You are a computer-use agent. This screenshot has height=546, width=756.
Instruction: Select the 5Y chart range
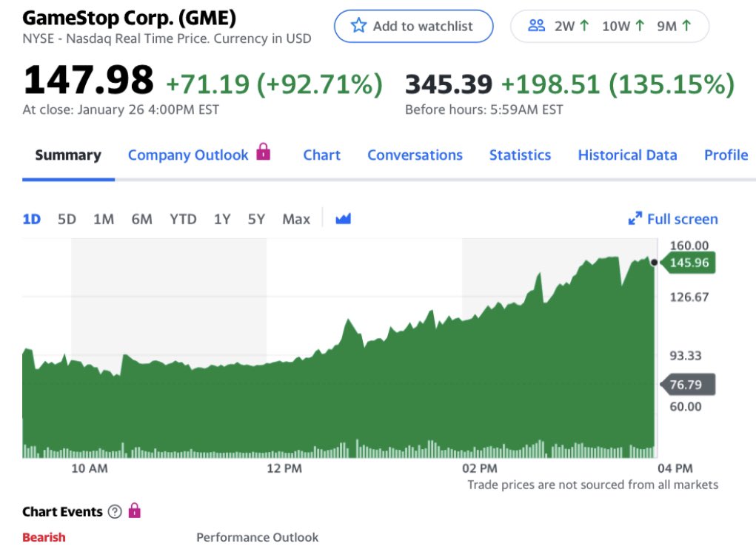tap(256, 219)
